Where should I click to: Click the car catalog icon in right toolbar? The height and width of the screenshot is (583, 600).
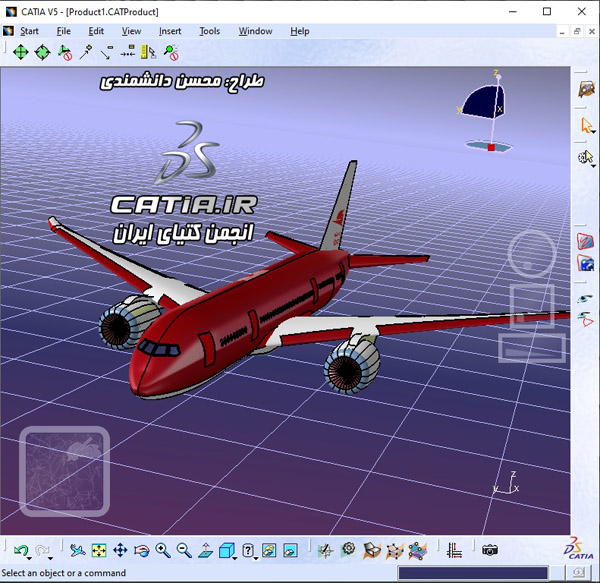(x=586, y=89)
